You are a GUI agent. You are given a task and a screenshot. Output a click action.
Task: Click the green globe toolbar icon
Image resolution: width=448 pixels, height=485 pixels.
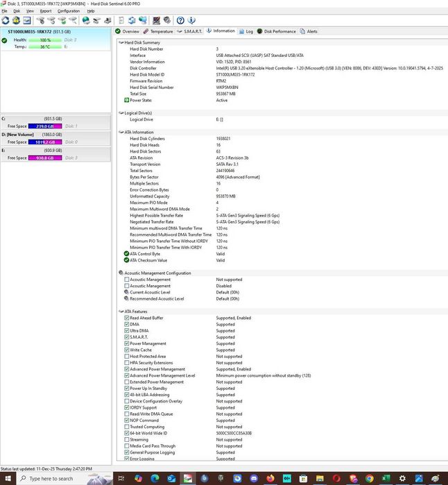click(x=86, y=20)
